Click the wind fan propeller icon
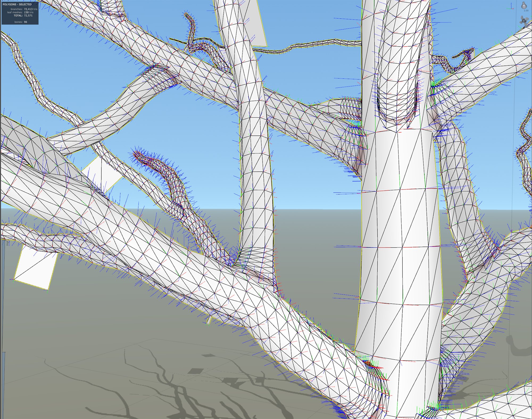532x419 pixels. [524, 20]
